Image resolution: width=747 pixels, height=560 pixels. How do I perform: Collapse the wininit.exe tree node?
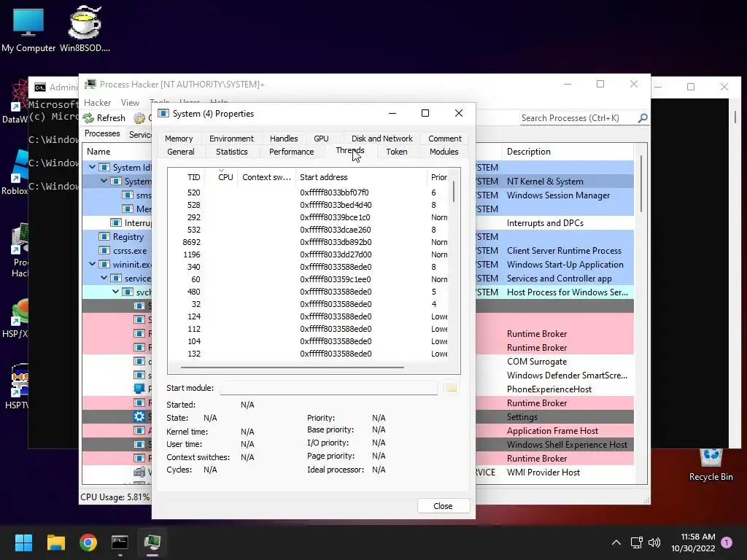93,264
